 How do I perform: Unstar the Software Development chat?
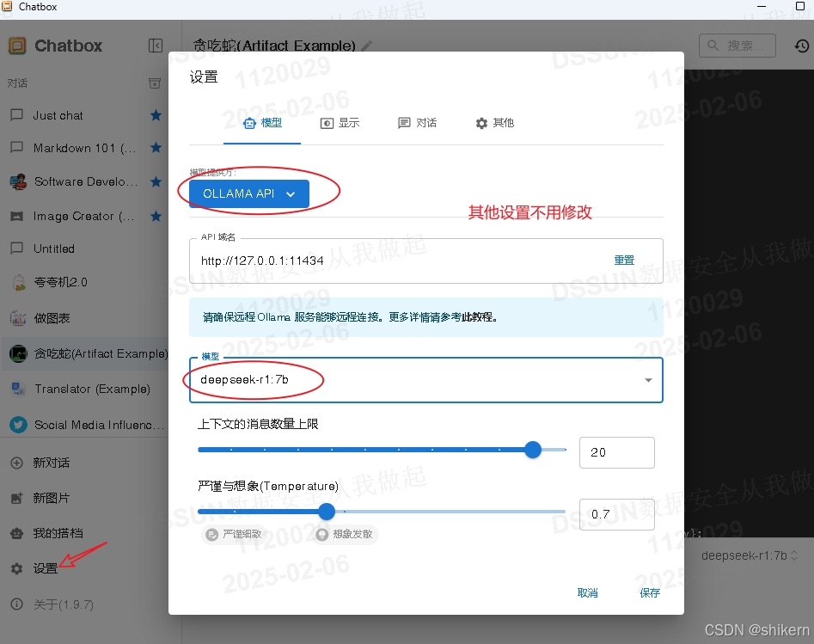click(x=156, y=181)
